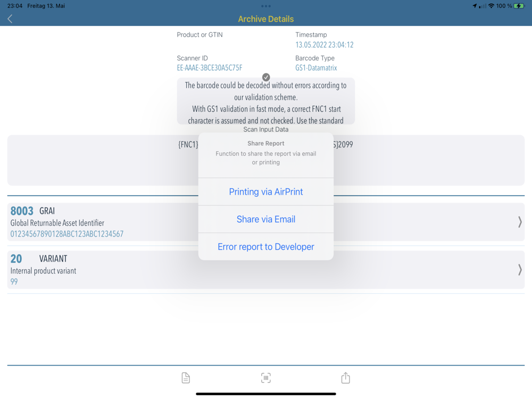Tap the validation message box
532x399 pixels.
pos(265,101)
